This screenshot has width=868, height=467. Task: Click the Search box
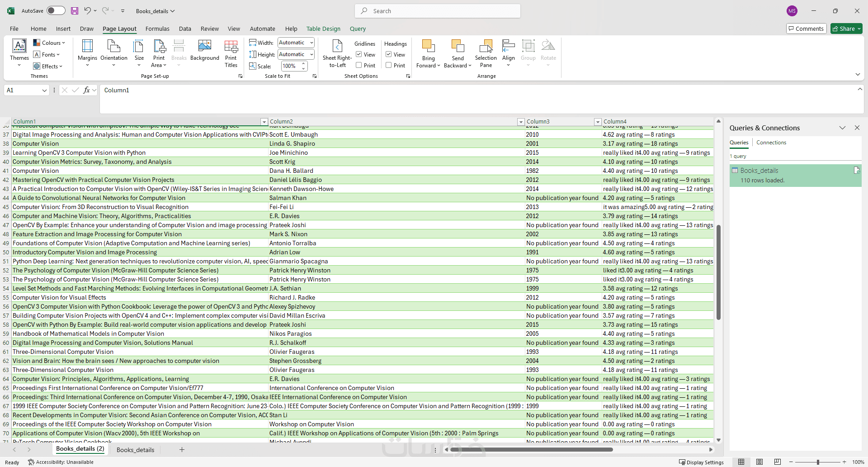point(438,11)
